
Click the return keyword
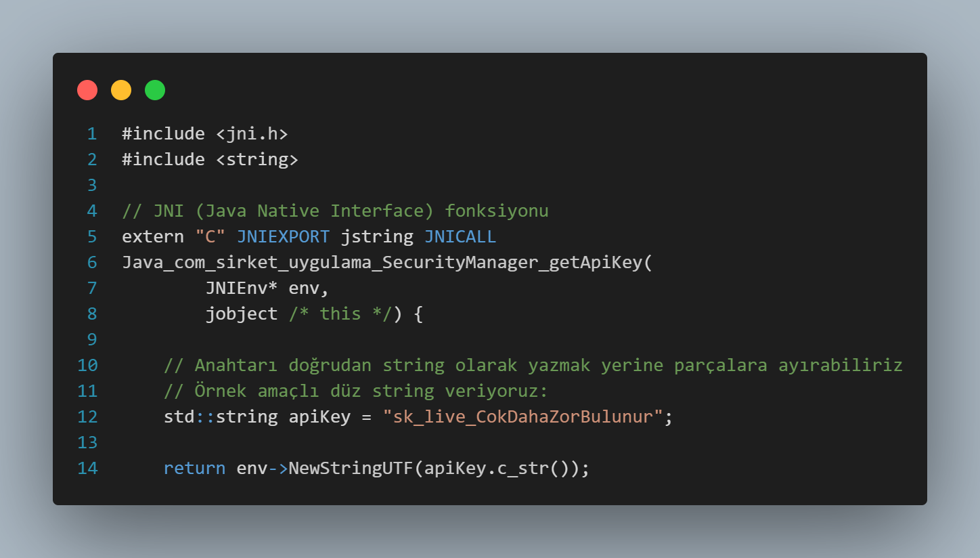point(194,469)
